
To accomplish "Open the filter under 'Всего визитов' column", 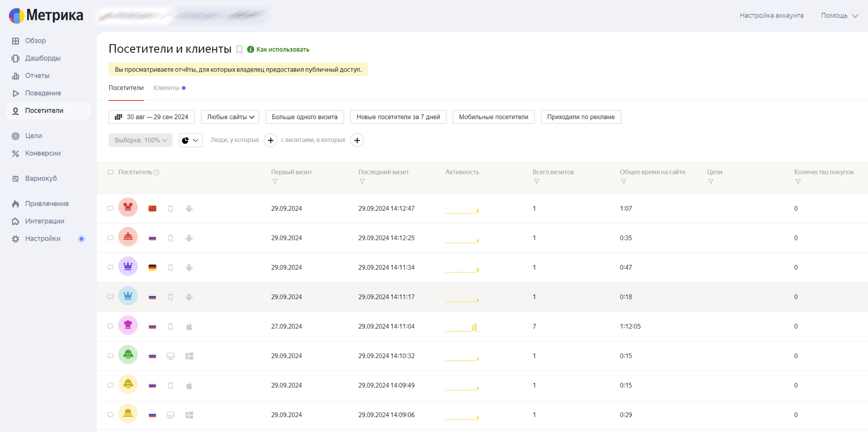I will [x=537, y=181].
